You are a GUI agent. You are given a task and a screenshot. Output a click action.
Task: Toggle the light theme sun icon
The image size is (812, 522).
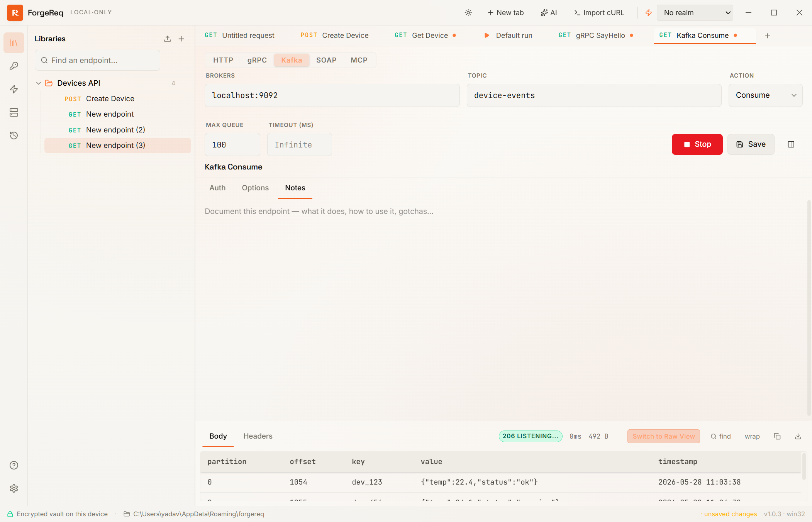(x=468, y=13)
